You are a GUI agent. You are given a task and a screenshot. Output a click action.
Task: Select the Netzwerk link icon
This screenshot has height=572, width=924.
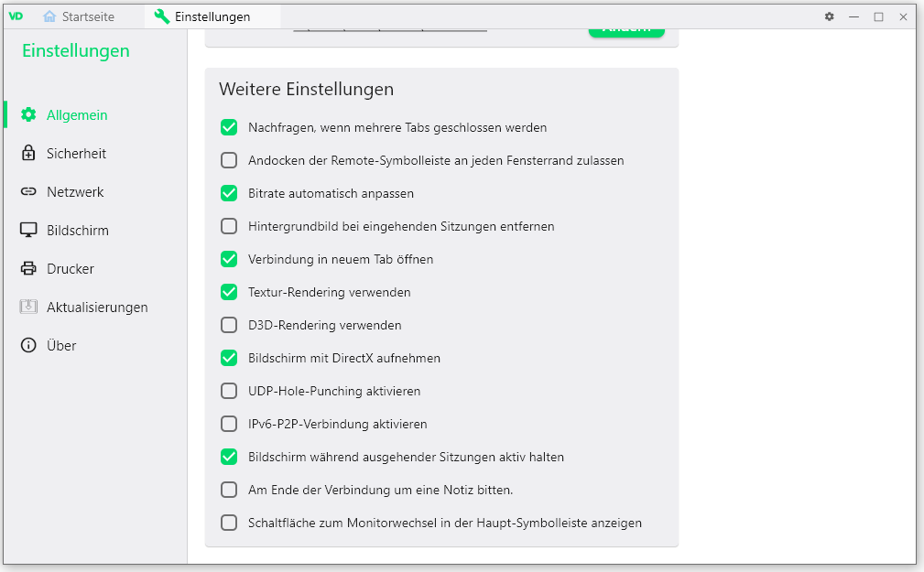(28, 191)
